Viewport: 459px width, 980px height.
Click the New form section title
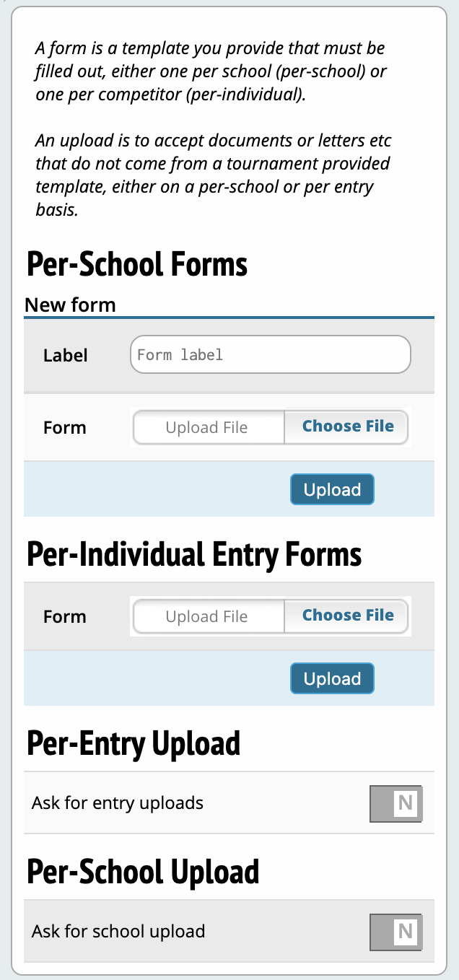pyautogui.click(x=70, y=305)
